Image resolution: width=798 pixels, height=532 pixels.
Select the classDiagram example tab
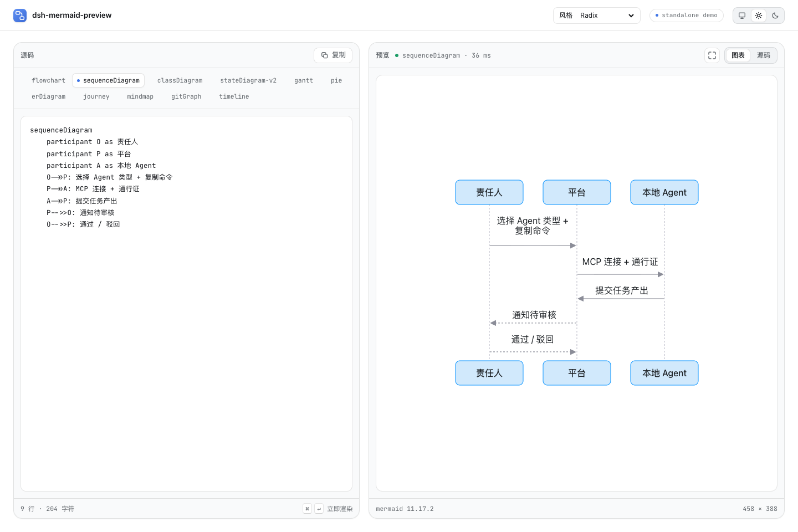pyautogui.click(x=180, y=80)
